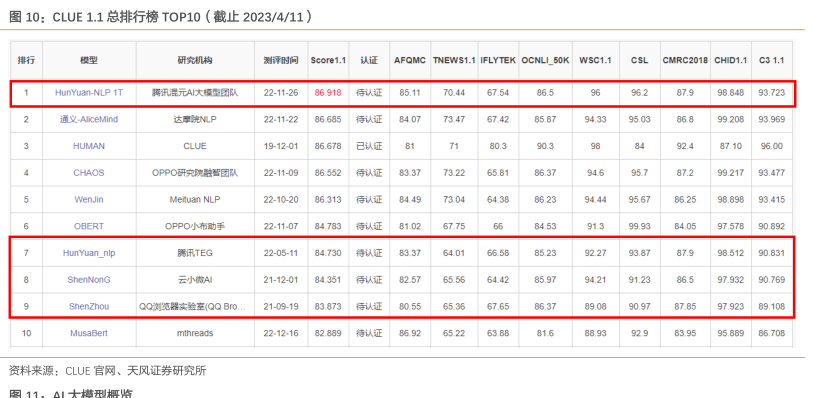Click the 已认证 status in HUMAN row
The height and width of the screenshot is (398, 813).
[x=369, y=146]
